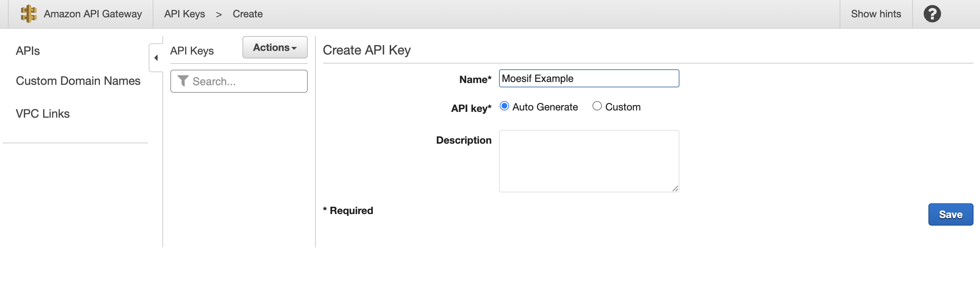This screenshot has height=283, width=980.
Task: Open Custom Domain Names section
Action: click(78, 80)
